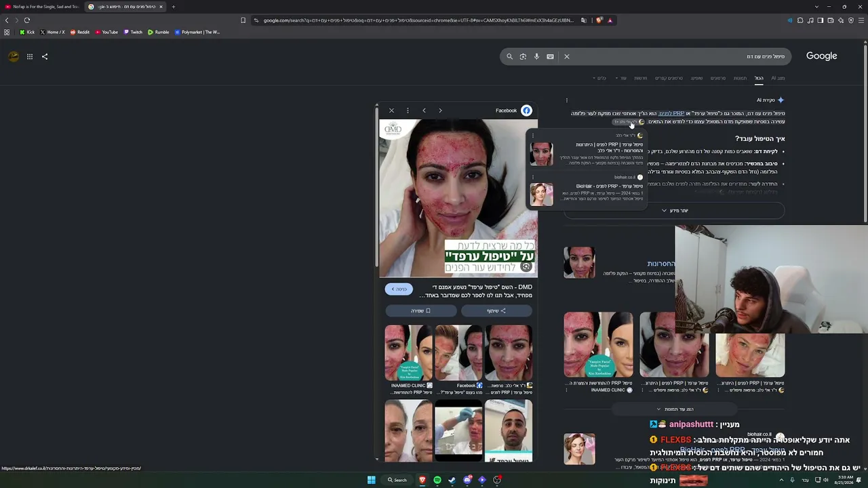Open the image preview three-dot menu

408,110
